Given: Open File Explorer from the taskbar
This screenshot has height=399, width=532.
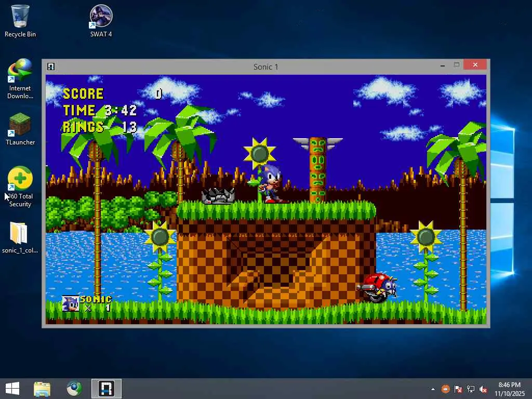Looking at the screenshot, I should click(42, 389).
